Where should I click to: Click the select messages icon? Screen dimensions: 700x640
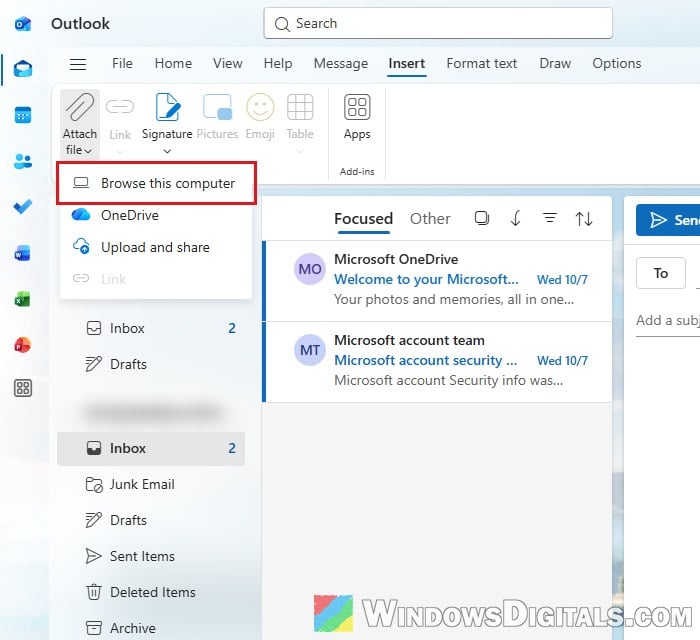pos(482,218)
